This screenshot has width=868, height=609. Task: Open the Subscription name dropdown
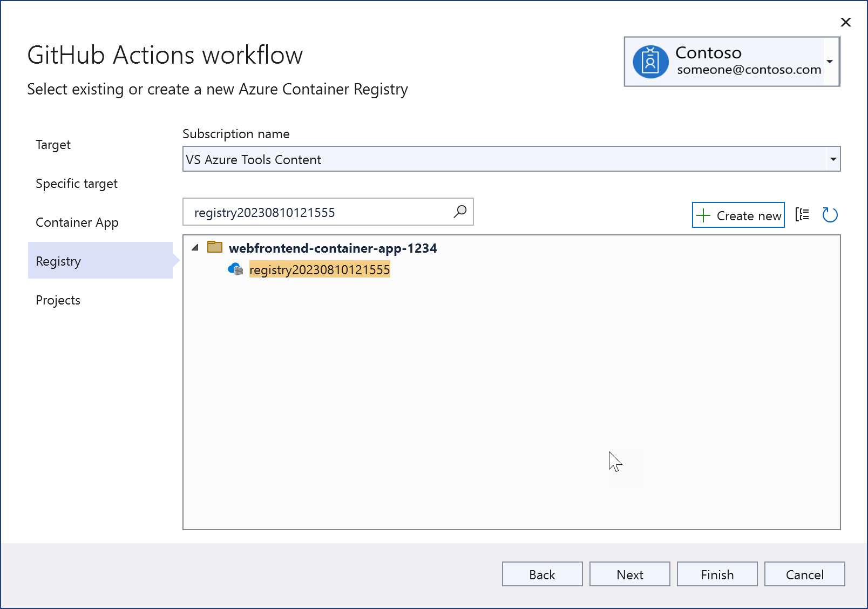pos(833,159)
